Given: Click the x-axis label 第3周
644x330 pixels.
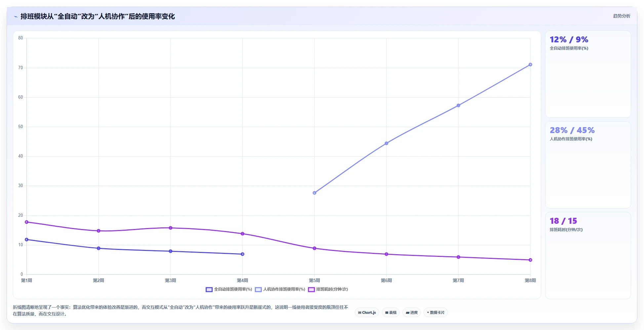Looking at the screenshot, I should (x=171, y=280).
